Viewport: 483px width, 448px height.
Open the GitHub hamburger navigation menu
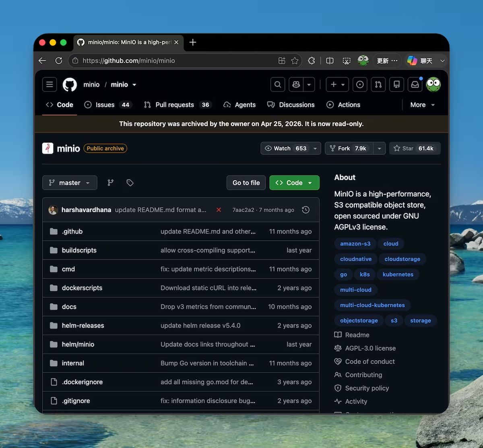click(50, 85)
